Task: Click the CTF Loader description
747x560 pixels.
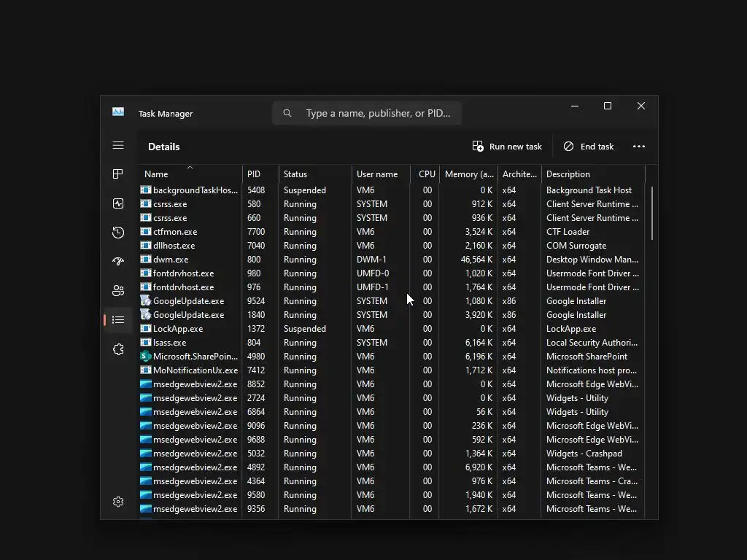Action: coord(568,231)
